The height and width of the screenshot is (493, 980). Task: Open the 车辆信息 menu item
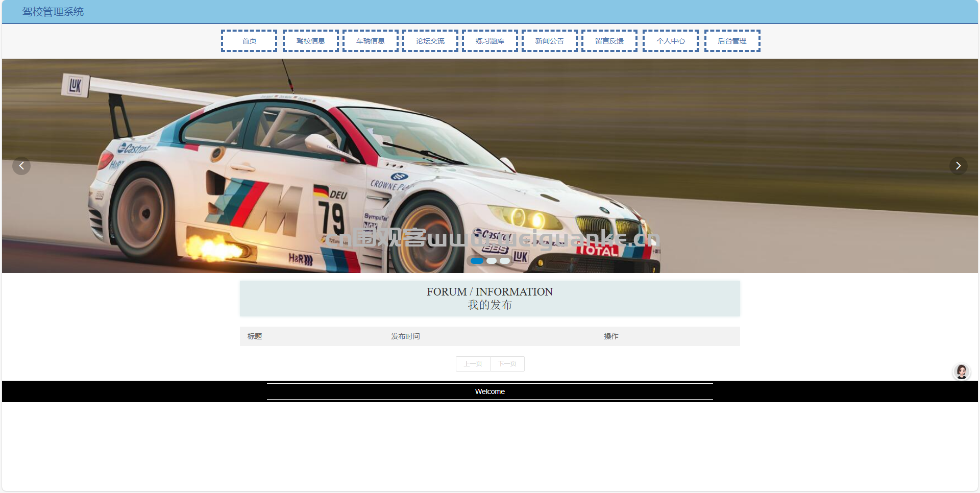pyautogui.click(x=371, y=41)
